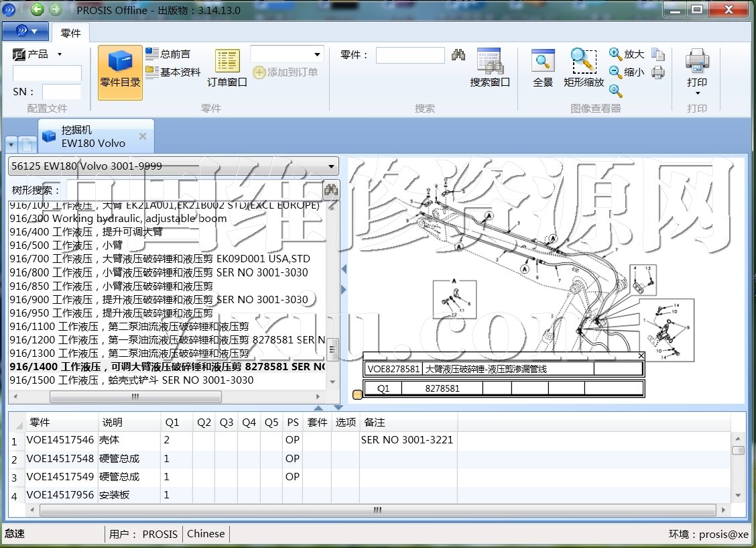Select tree item 916/500 工作液压, 小臂
This screenshot has width=756, height=548.
[66, 245]
